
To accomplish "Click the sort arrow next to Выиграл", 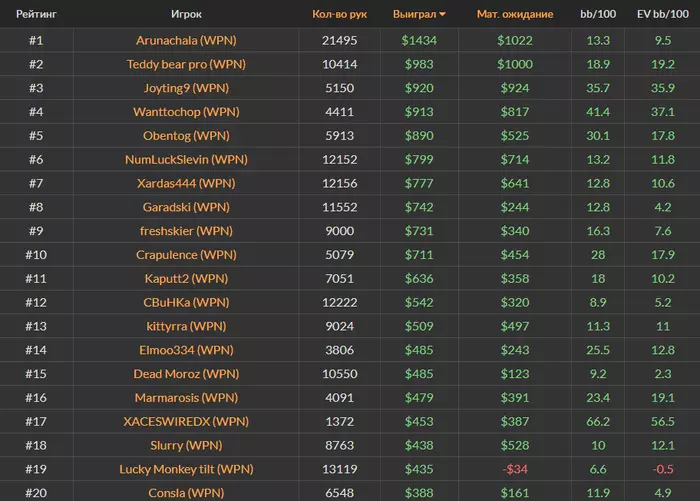I will point(443,16).
